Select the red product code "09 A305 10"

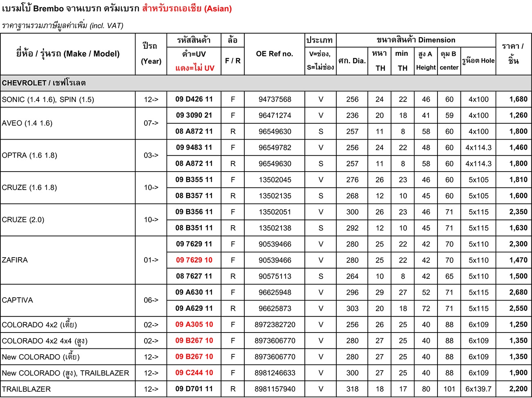coord(194,324)
